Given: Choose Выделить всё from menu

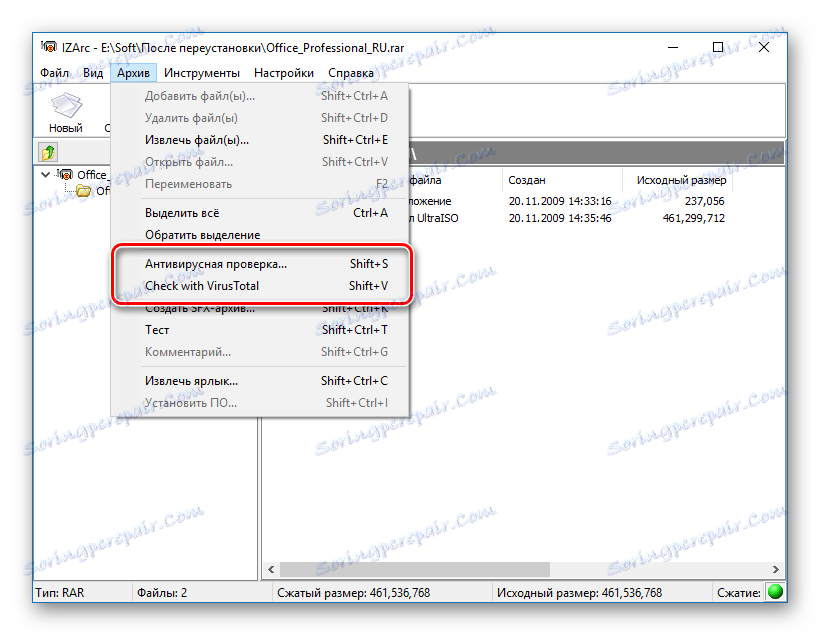Looking at the screenshot, I should (260, 213).
